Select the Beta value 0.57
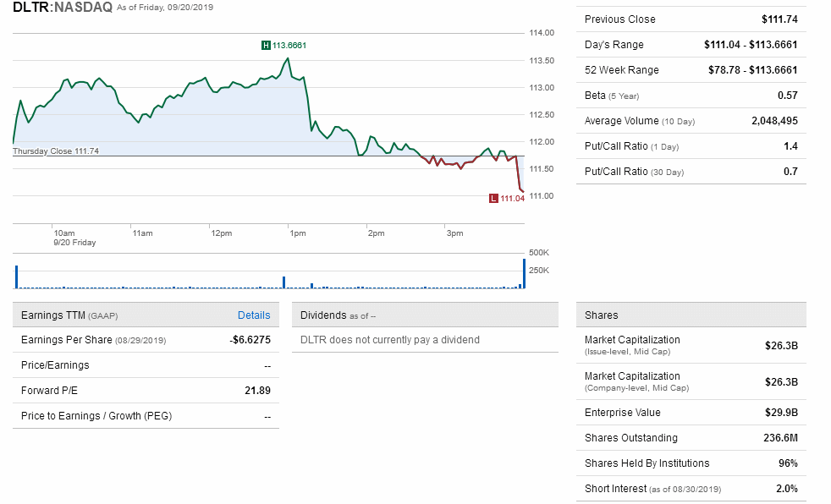 point(788,96)
